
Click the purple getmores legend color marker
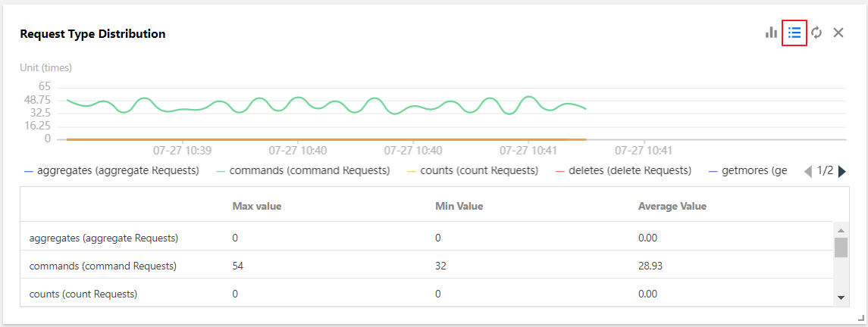(712, 171)
